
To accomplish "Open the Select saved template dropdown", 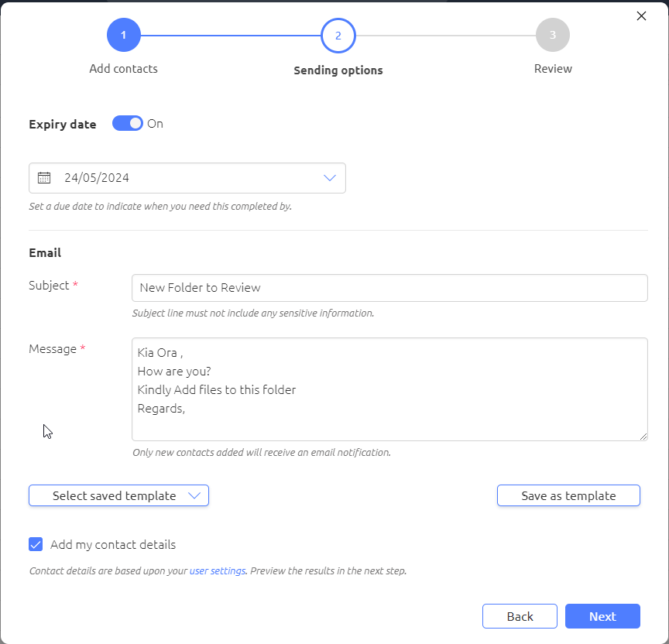I will (x=118, y=495).
